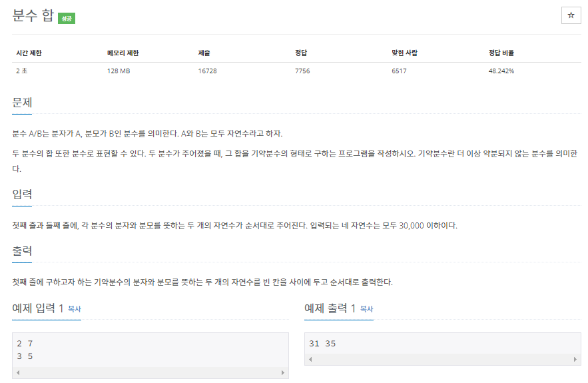Viewport: 588px width, 383px height.
Task: Click the 맞힌 사람 column header
Action: click(x=404, y=53)
